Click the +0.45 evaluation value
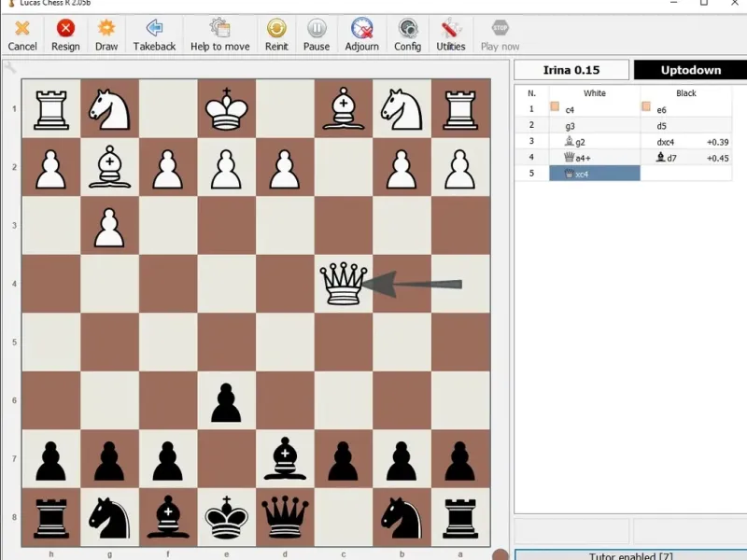The height and width of the screenshot is (560, 747). pyautogui.click(x=717, y=158)
